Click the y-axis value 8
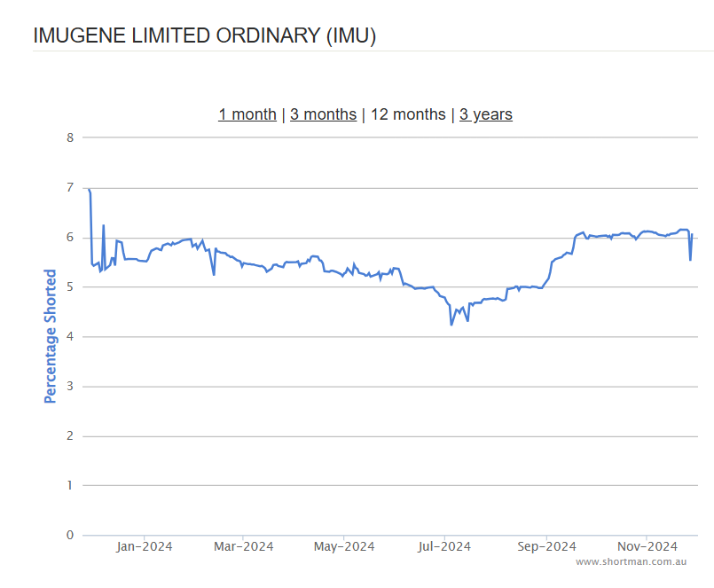 point(70,137)
